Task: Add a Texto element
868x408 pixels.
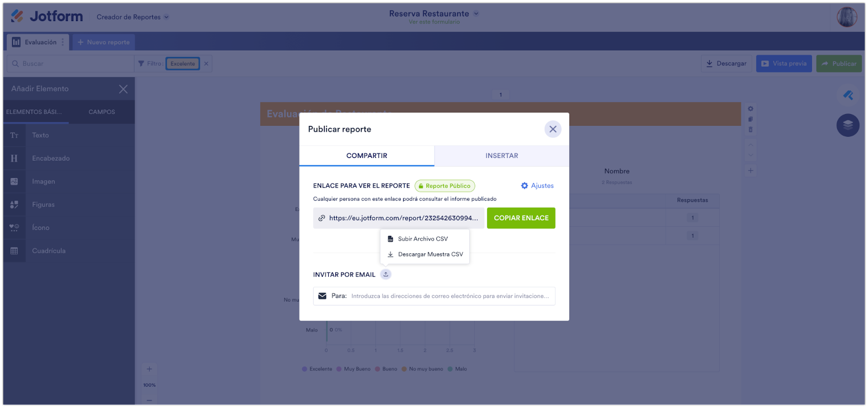Action: point(69,136)
